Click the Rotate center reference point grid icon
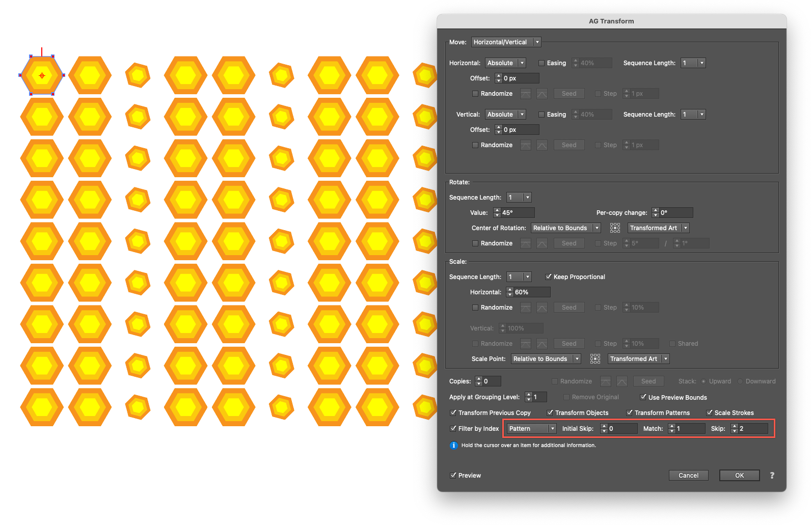The image size is (812, 525). [x=615, y=228]
